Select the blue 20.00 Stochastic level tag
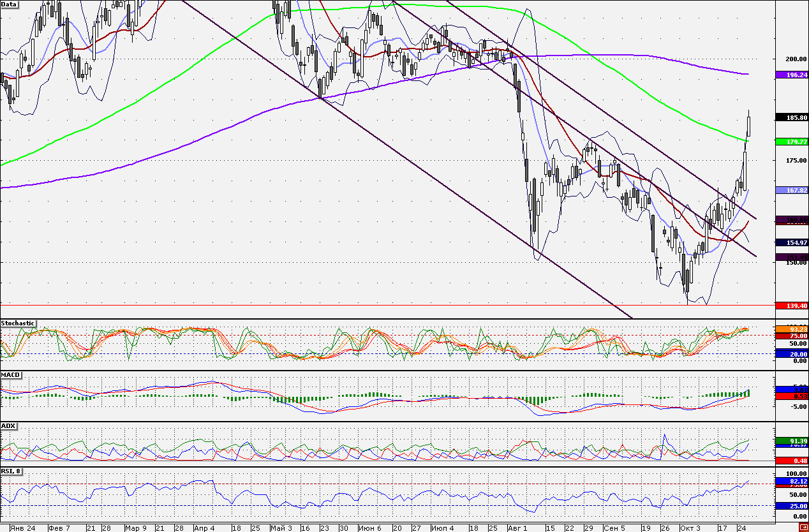Screen dimensions: 809x532 click(791, 354)
